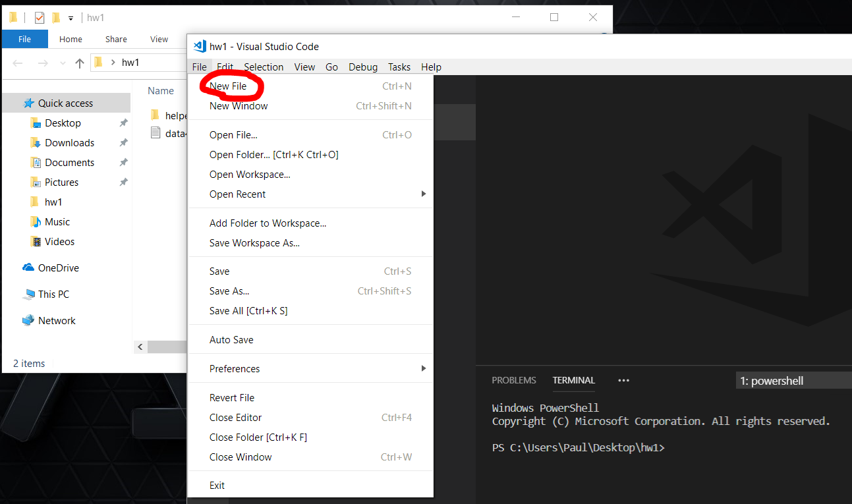Open the panel's more options ellipsis
Image resolution: width=852 pixels, height=504 pixels.
[x=623, y=381]
